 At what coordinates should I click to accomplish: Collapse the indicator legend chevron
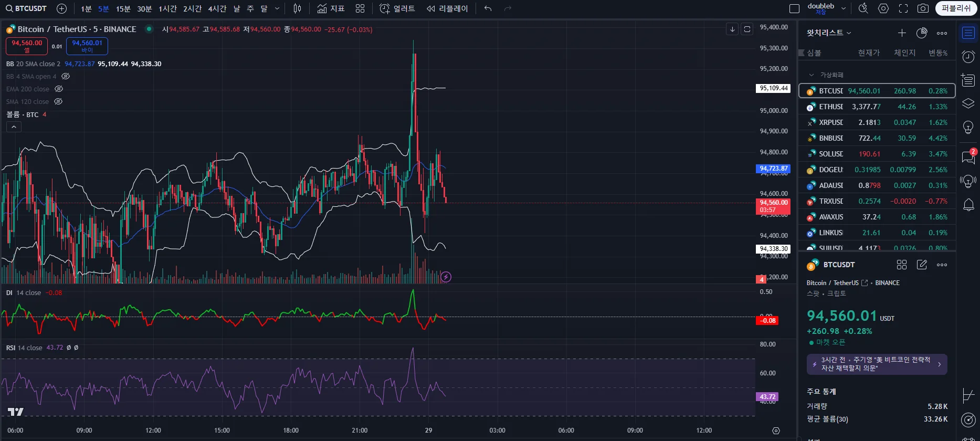(14, 127)
